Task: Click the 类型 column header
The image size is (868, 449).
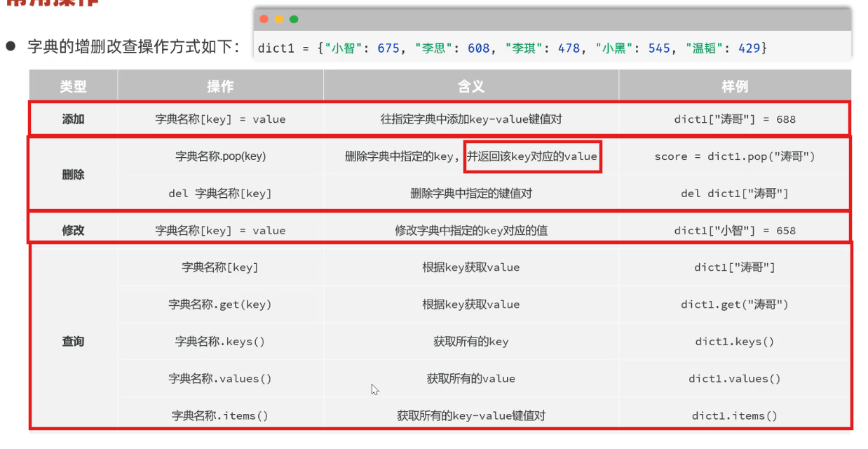Action: 73,86
